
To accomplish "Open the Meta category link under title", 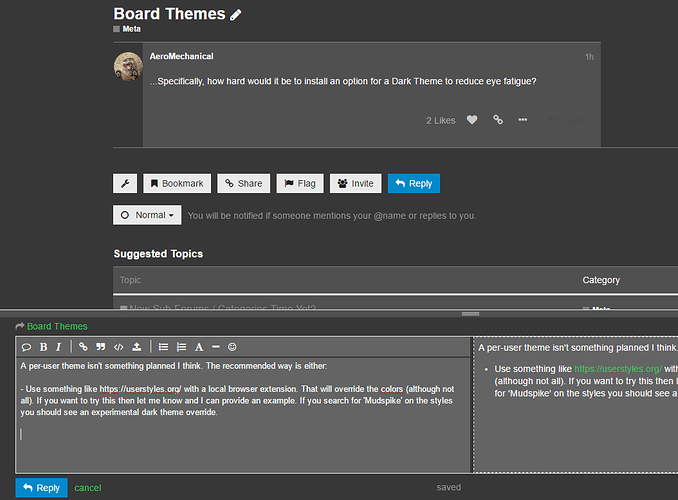I will pyautogui.click(x=127, y=29).
